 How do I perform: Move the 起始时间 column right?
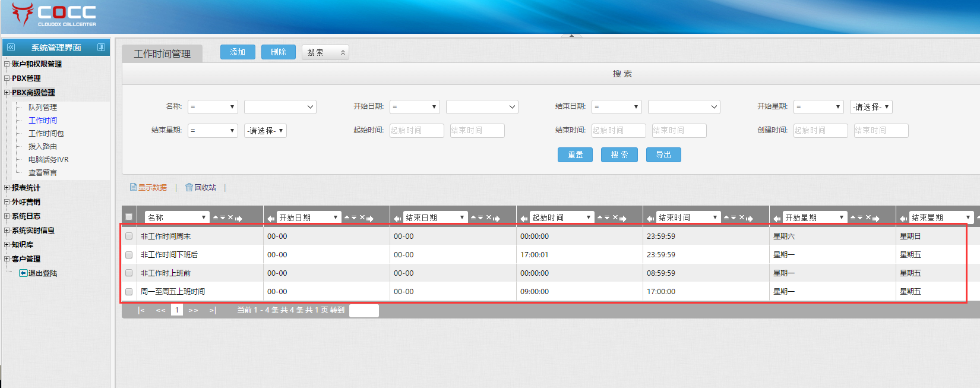pos(623,219)
